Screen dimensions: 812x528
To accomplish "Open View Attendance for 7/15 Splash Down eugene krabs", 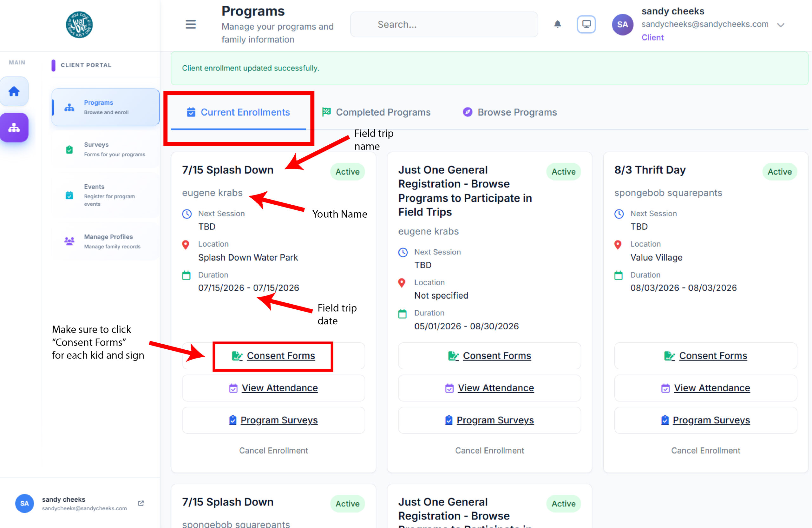I will [273, 388].
